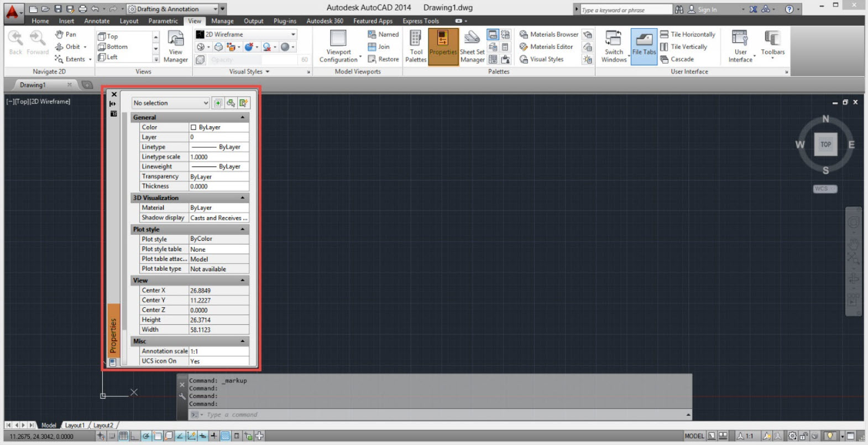This screenshot has width=868, height=445.
Task: Open the WCS coordinate dropdown
Action: tap(825, 189)
